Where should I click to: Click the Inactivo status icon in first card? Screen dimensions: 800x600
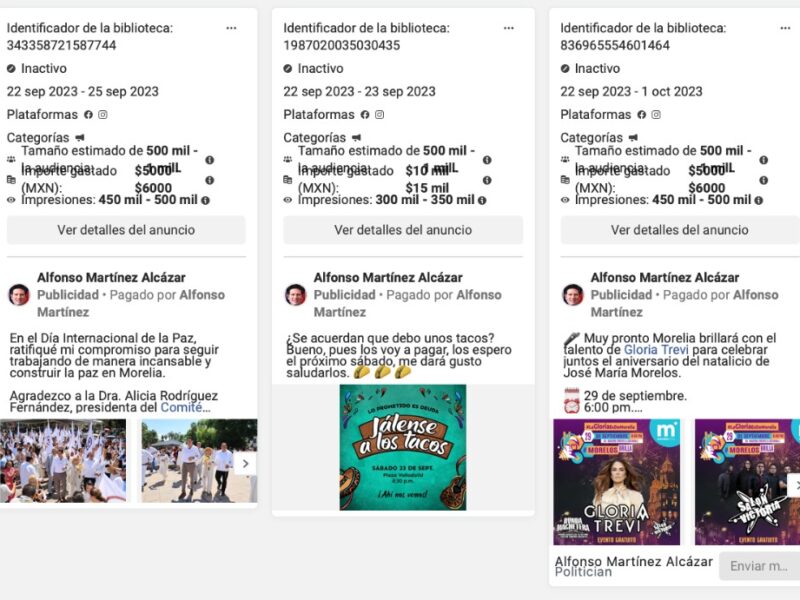(11, 68)
